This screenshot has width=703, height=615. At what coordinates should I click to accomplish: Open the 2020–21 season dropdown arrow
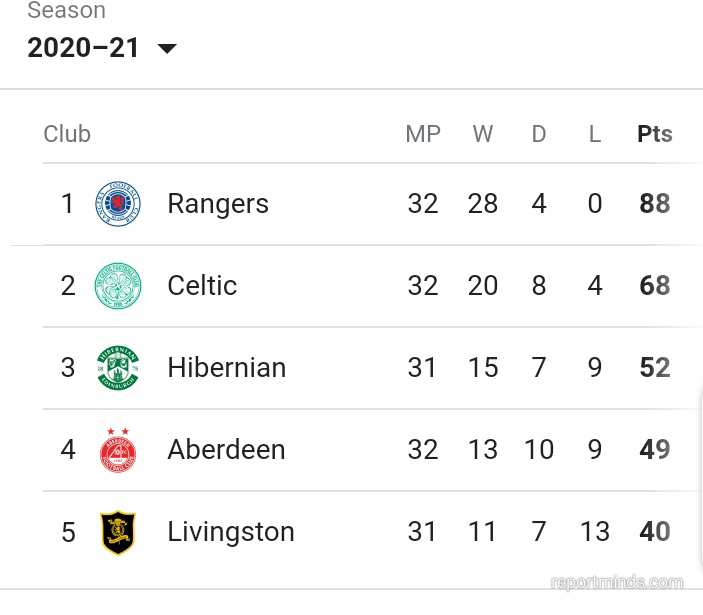pyautogui.click(x=167, y=48)
